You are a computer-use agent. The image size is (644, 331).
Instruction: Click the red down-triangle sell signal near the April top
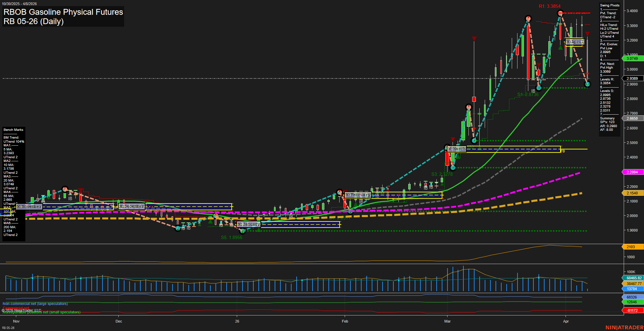click(x=588, y=33)
